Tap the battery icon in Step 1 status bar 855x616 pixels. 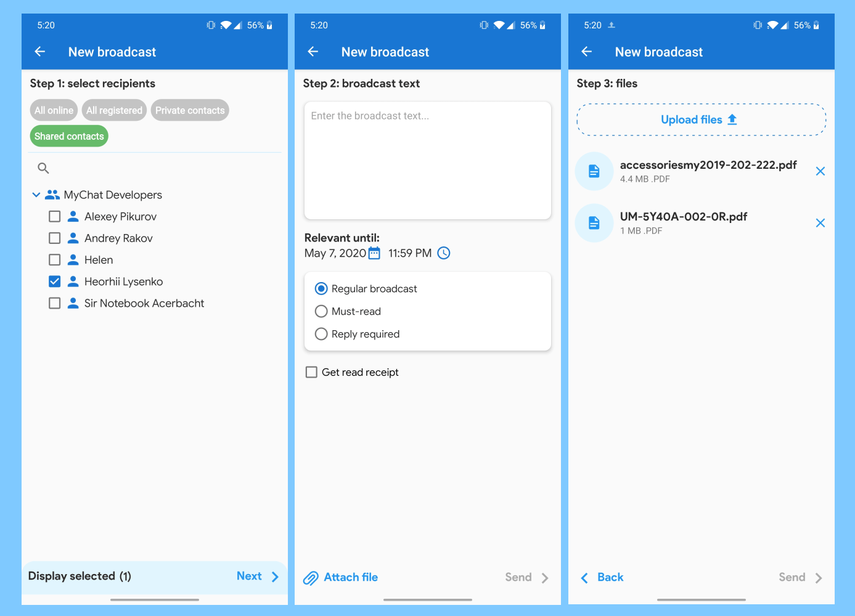pos(269,25)
